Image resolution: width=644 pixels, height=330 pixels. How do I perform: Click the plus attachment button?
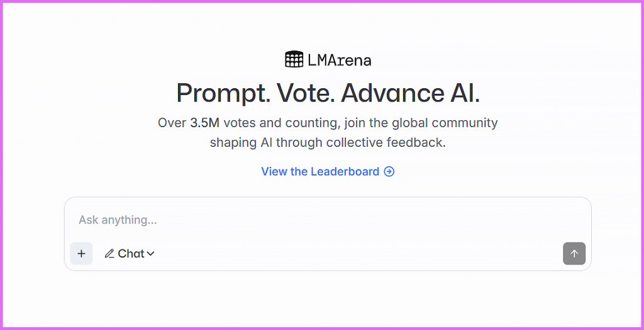81,253
